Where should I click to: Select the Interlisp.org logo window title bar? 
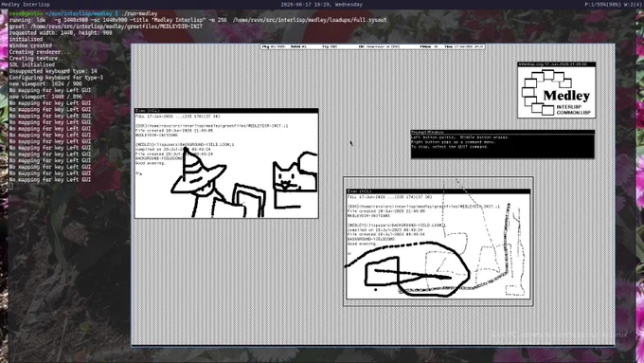coord(557,64)
